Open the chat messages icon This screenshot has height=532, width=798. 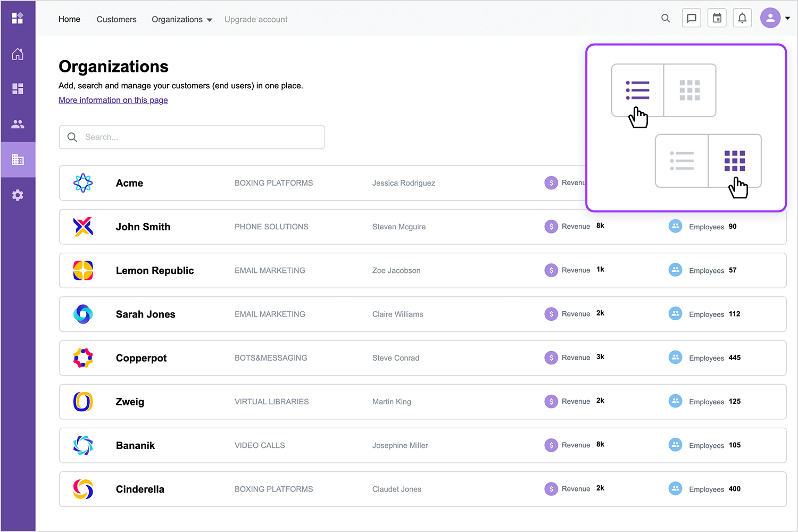pyautogui.click(x=692, y=18)
